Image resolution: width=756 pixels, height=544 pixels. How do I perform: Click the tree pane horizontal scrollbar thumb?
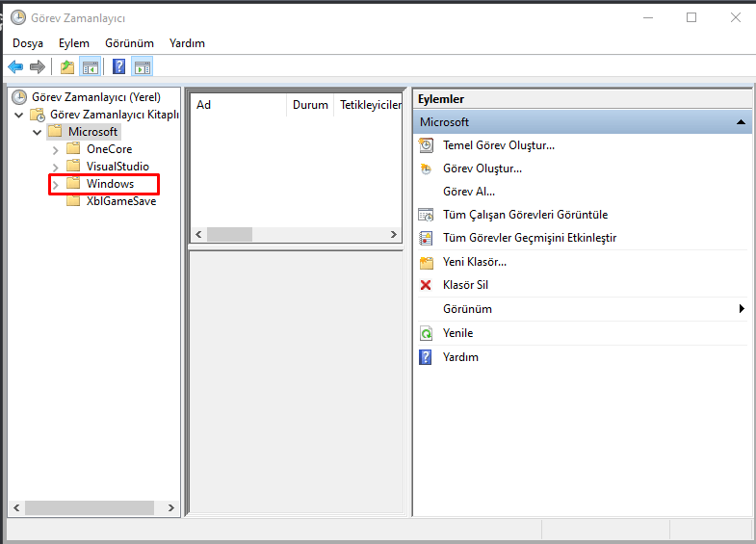pyautogui.click(x=90, y=507)
